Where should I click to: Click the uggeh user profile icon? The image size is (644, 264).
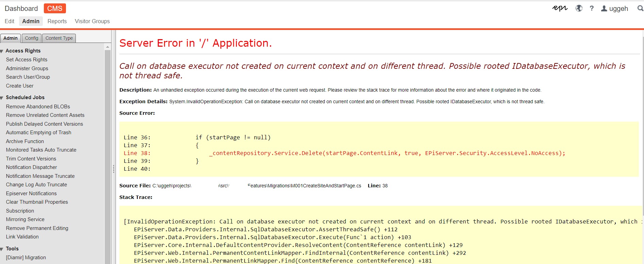click(604, 9)
